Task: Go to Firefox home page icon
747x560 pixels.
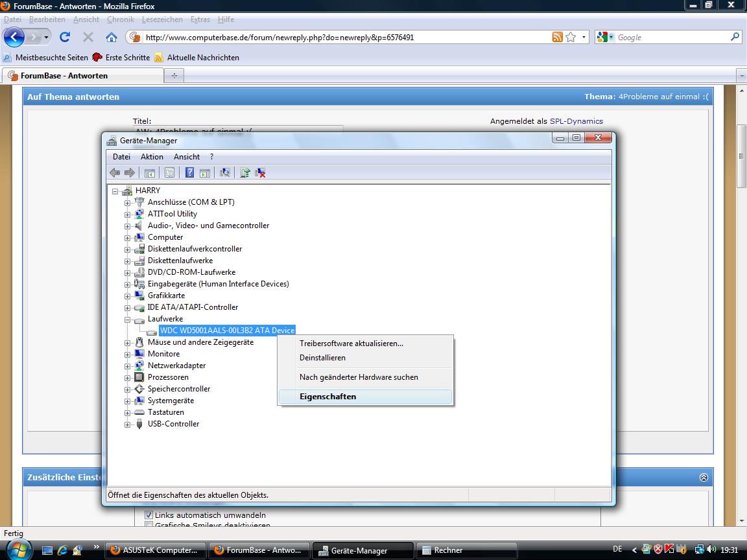Action: coord(112,37)
